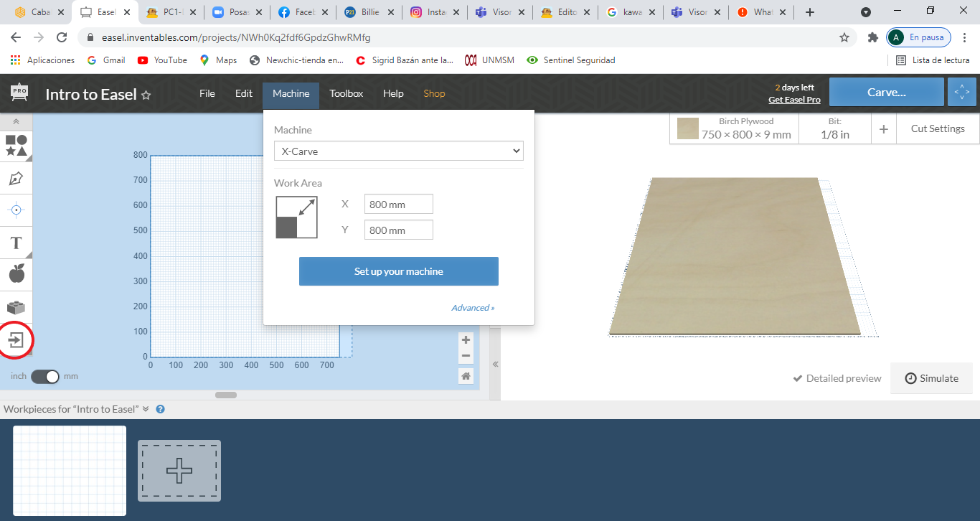Viewport: 980px width, 521px height.
Task: Choose the drill point circle tool
Action: [x=17, y=210]
